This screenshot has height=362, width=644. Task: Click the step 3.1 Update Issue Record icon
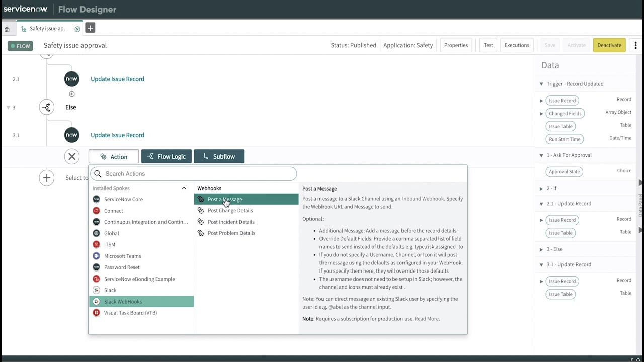tap(72, 135)
